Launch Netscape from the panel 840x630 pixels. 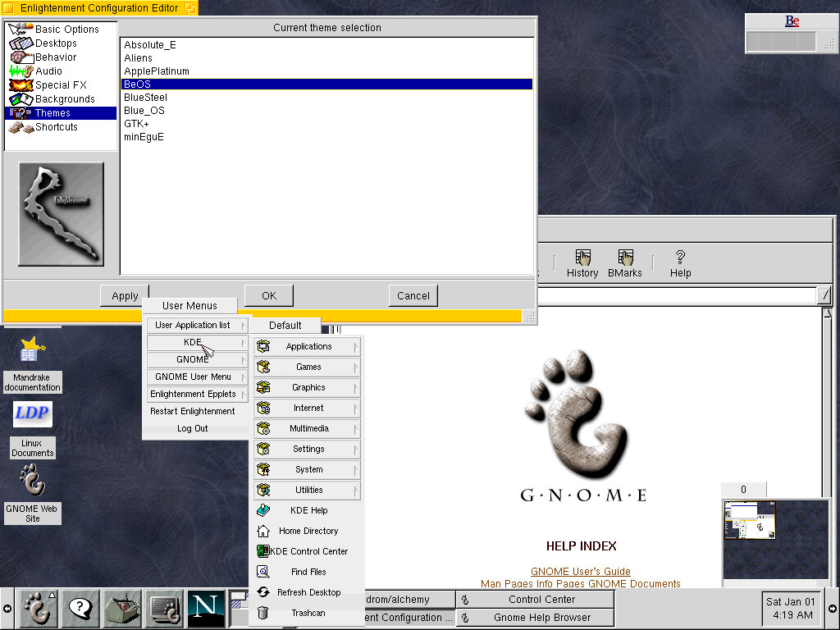[x=206, y=609]
